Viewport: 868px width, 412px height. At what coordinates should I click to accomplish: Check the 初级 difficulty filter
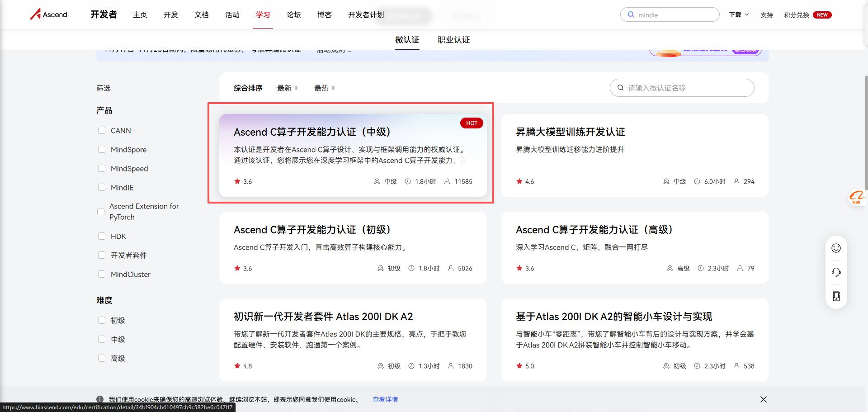(x=102, y=320)
